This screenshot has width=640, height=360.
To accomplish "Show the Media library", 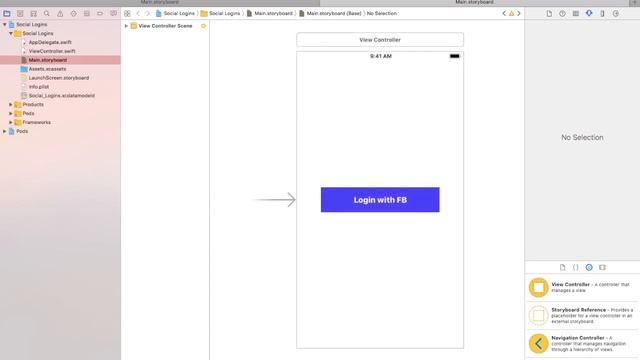I will tap(602, 267).
